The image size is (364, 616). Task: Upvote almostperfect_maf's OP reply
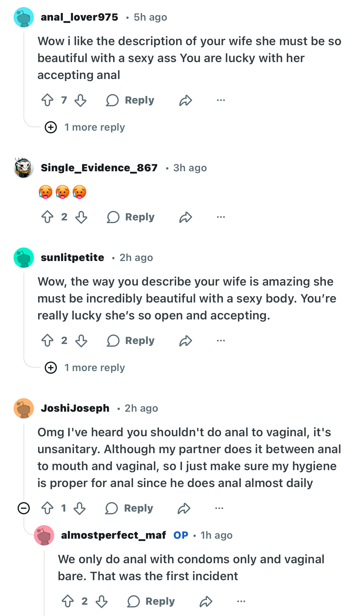click(68, 601)
